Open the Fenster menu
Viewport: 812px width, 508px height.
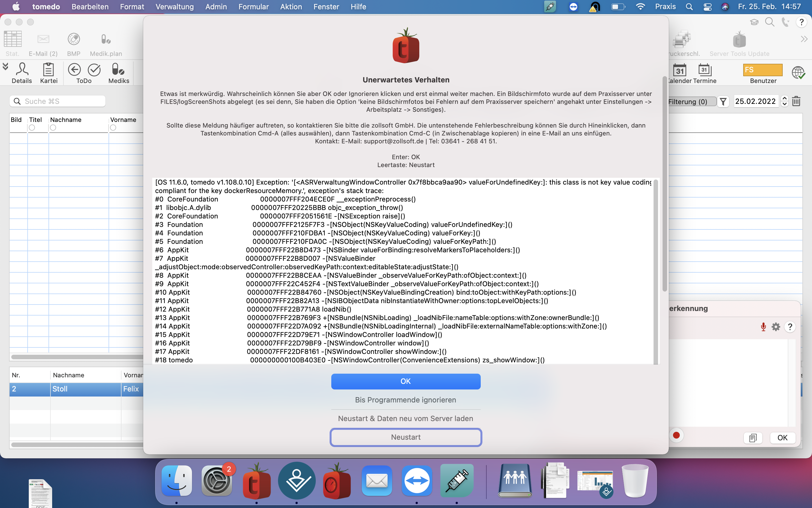(326, 7)
